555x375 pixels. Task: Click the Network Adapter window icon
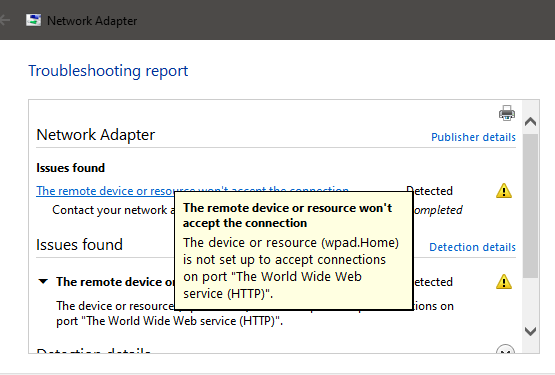point(34,20)
